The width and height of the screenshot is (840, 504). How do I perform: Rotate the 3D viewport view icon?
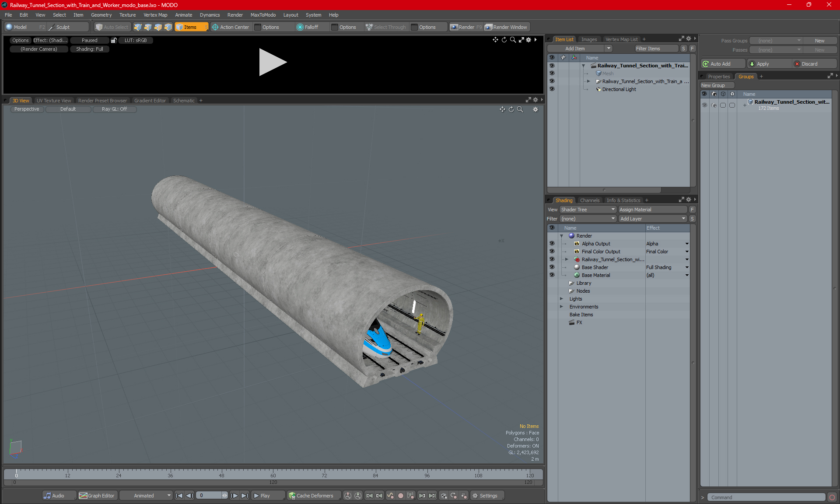pyautogui.click(x=511, y=109)
